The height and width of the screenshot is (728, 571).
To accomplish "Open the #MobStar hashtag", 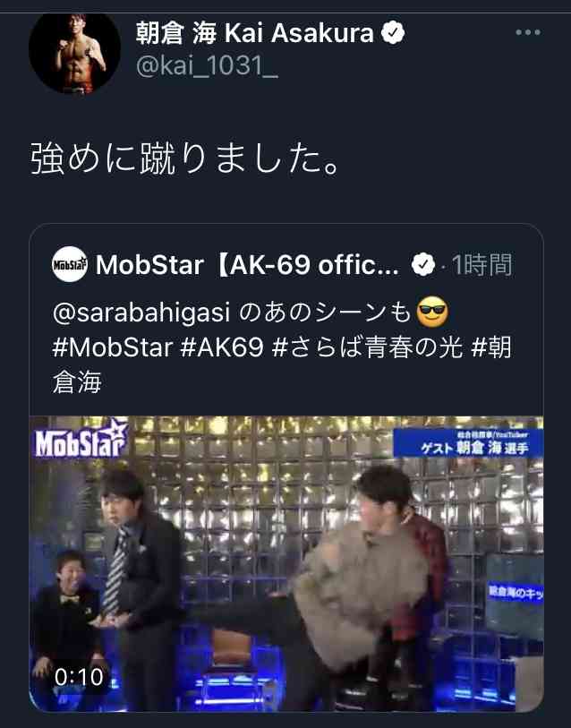I will coord(113,347).
